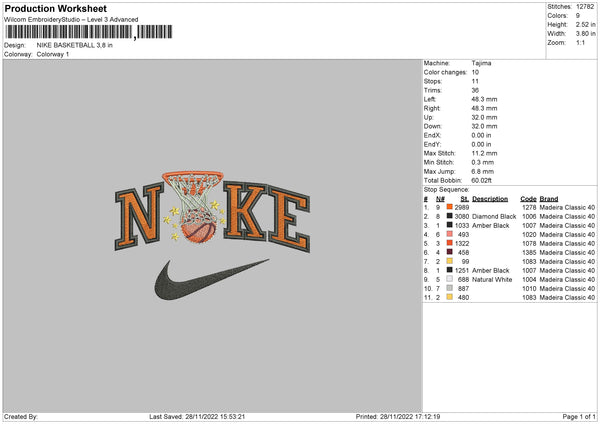Click the yellow swatch in stop row 7
The height and width of the screenshot is (424, 600).
coord(450,261)
